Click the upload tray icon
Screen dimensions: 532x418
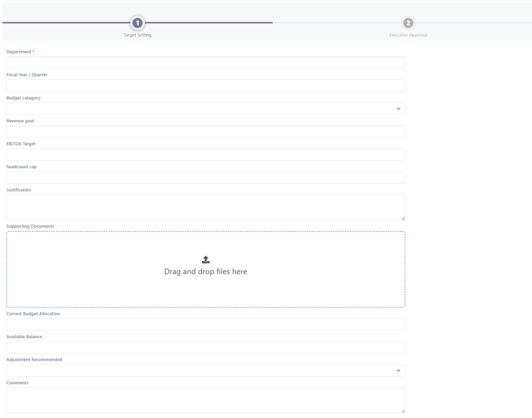pos(206,260)
